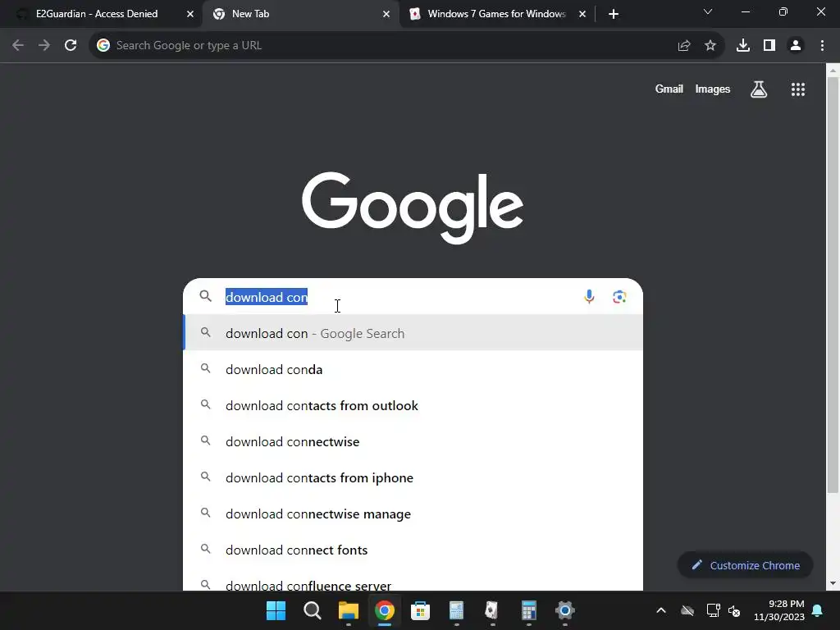Open Windows taskbar search

(x=312, y=610)
